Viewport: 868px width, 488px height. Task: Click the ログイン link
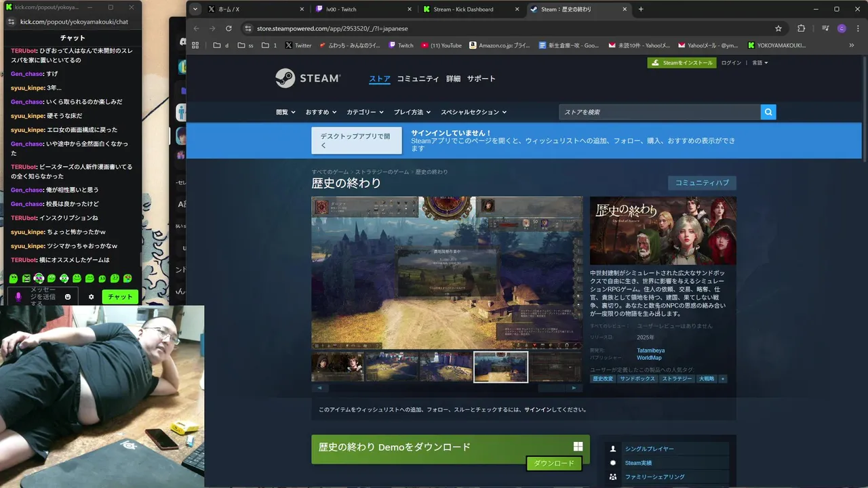click(731, 62)
